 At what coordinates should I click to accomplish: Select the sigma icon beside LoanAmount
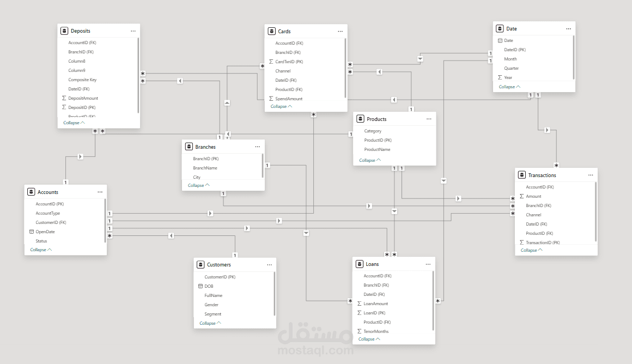[359, 303]
